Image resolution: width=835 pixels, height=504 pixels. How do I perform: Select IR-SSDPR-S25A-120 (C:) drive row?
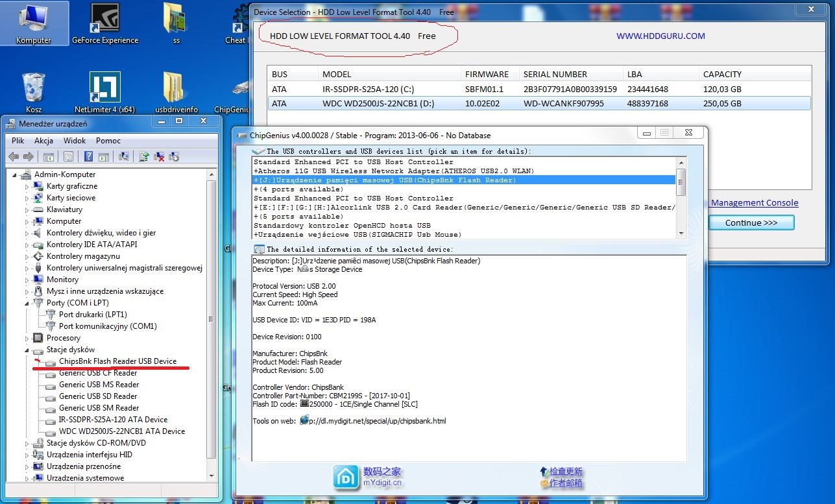pos(539,89)
